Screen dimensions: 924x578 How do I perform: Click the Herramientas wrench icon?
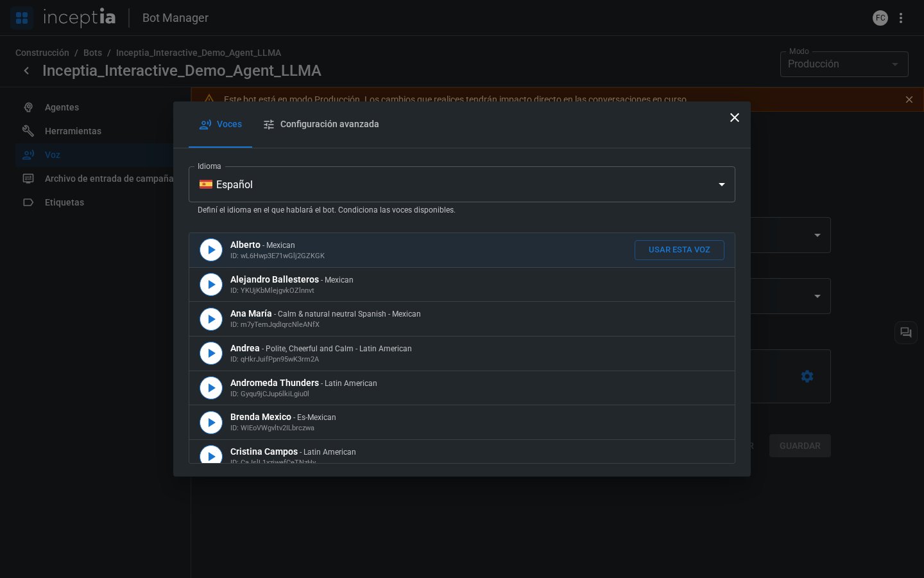28,131
